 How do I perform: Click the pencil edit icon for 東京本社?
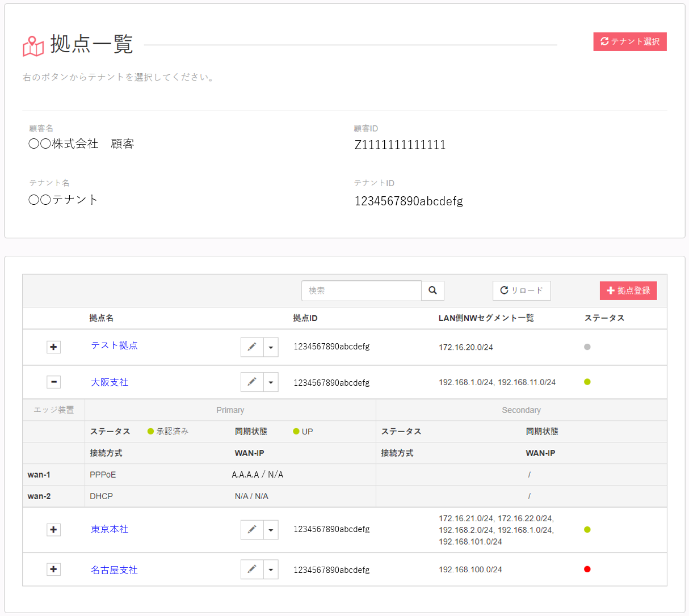[252, 530]
